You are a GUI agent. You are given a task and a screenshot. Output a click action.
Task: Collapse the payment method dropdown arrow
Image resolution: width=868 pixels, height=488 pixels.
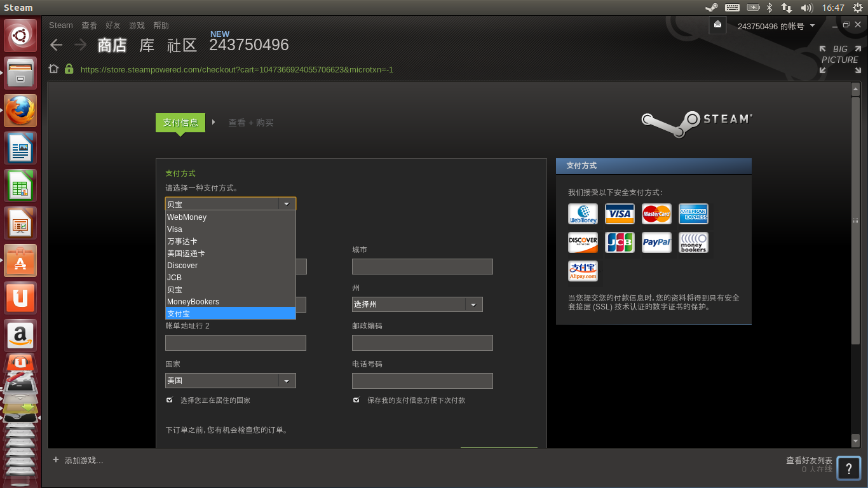pos(287,204)
